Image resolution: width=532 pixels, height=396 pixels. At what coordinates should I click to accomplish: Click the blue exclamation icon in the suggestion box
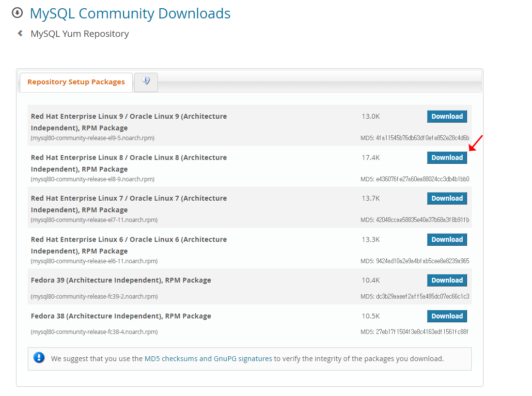pyautogui.click(x=39, y=358)
